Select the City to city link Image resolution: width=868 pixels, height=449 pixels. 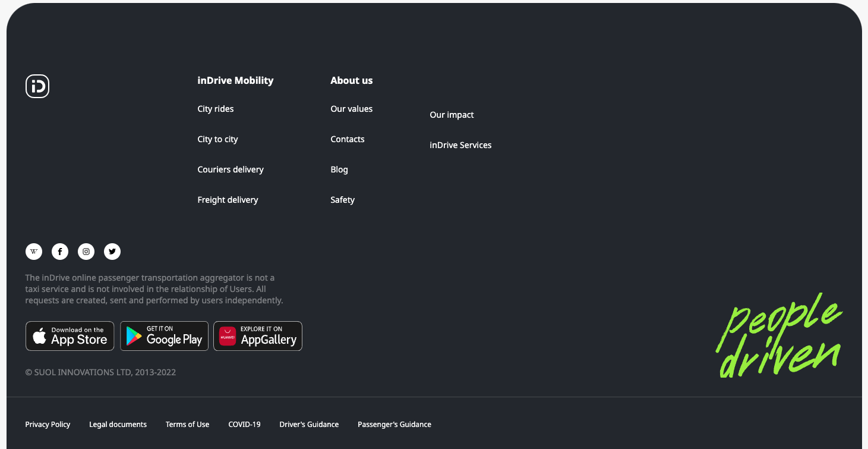point(217,139)
